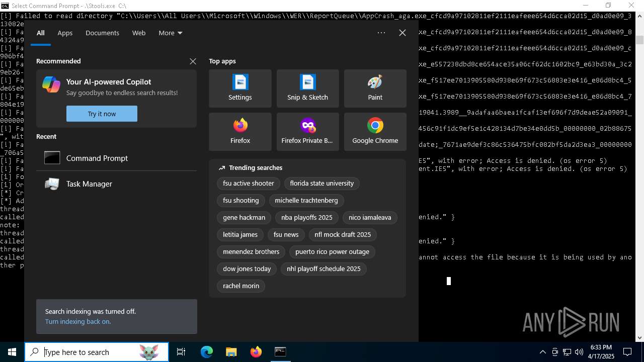Screen dimensions: 644x362
Task: Switch to the Apps search tab
Action: [x=65, y=33]
